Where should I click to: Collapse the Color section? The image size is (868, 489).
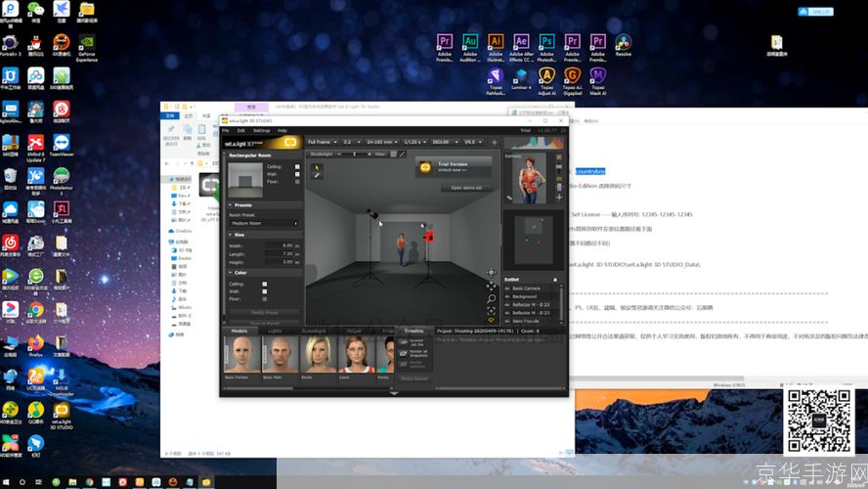(x=231, y=273)
